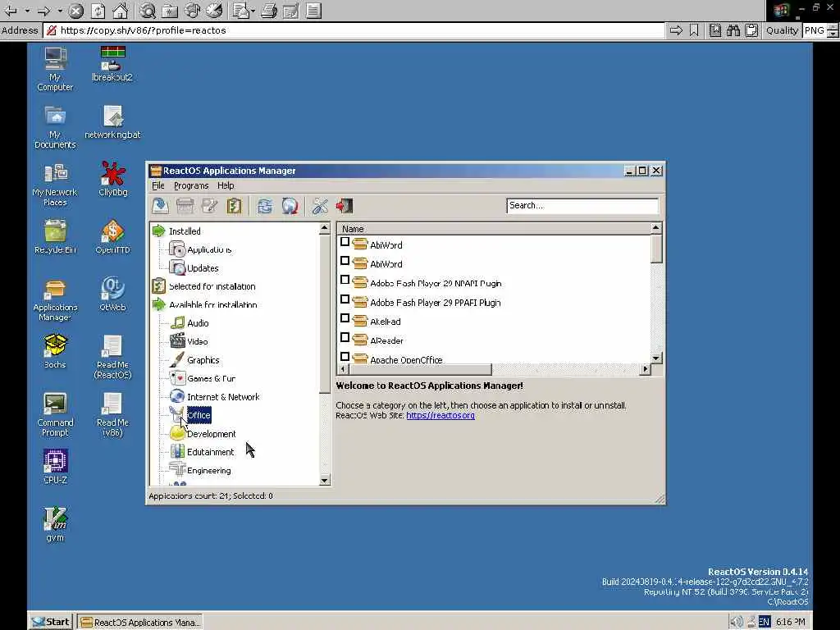The height and width of the screenshot is (630, 840).
Task: Select the OpenTTD desktop icon
Action: click(x=112, y=237)
